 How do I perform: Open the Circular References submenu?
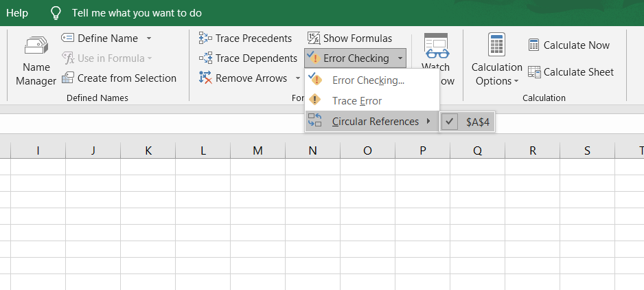pyautogui.click(x=375, y=122)
